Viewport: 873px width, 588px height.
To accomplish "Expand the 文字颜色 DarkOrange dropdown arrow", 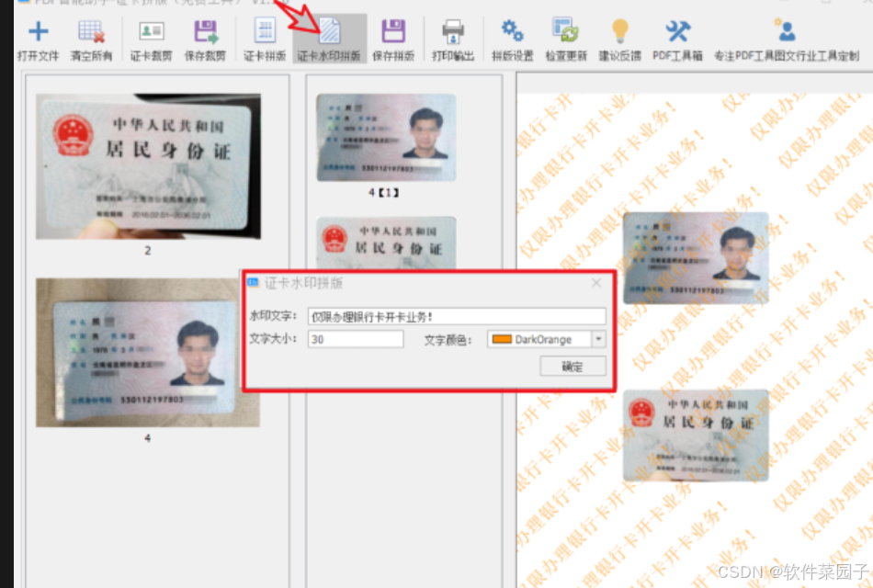I will click(x=598, y=338).
